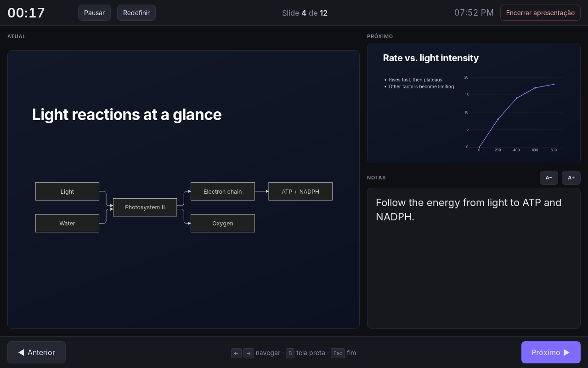Select the Light box in the diagram
The image size is (588, 368).
(x=67, y=191)
